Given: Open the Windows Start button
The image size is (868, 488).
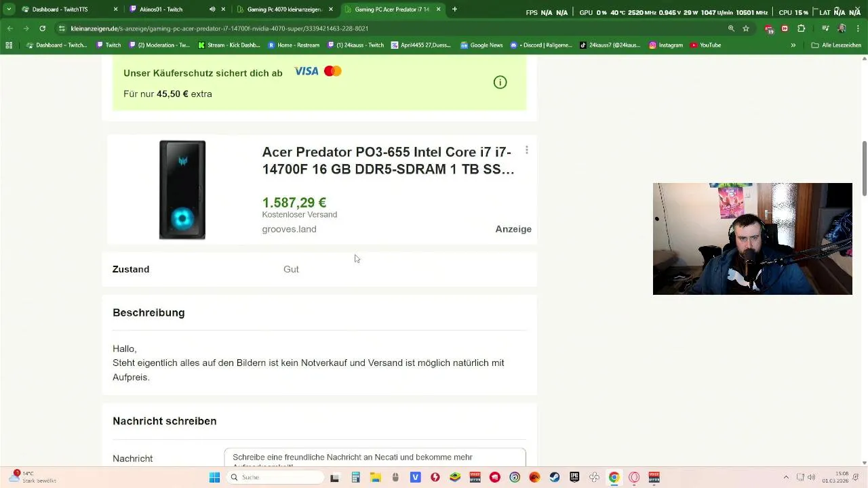Looking at the screenshot, I should click(214, 478).
